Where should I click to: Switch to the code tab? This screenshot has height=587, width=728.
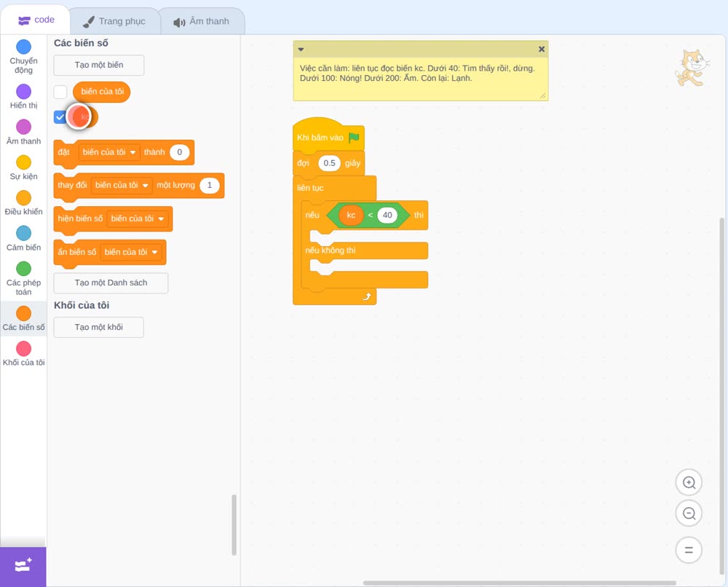coord(36,20)
